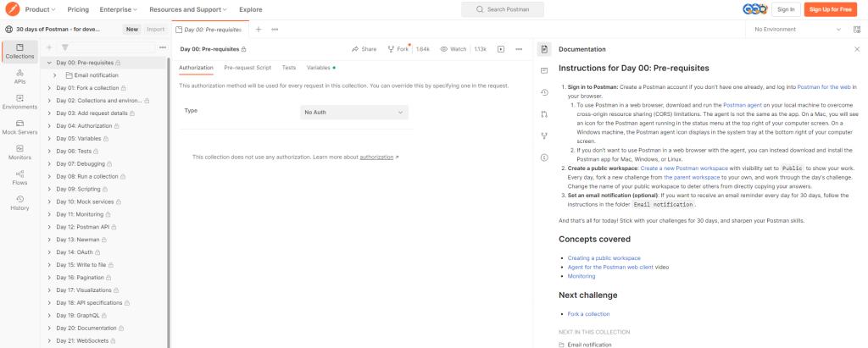Open the Creating a public workspace link
Viewport: 868px width, 348px height.
604,257
